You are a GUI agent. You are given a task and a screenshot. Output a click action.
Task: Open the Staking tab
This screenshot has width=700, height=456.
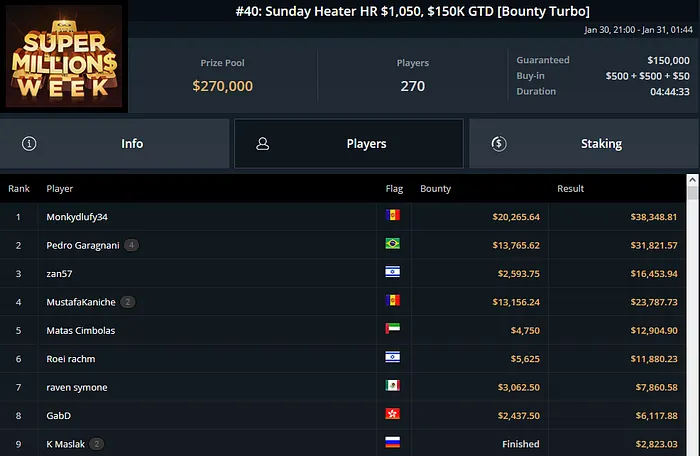tap(583, 144)
